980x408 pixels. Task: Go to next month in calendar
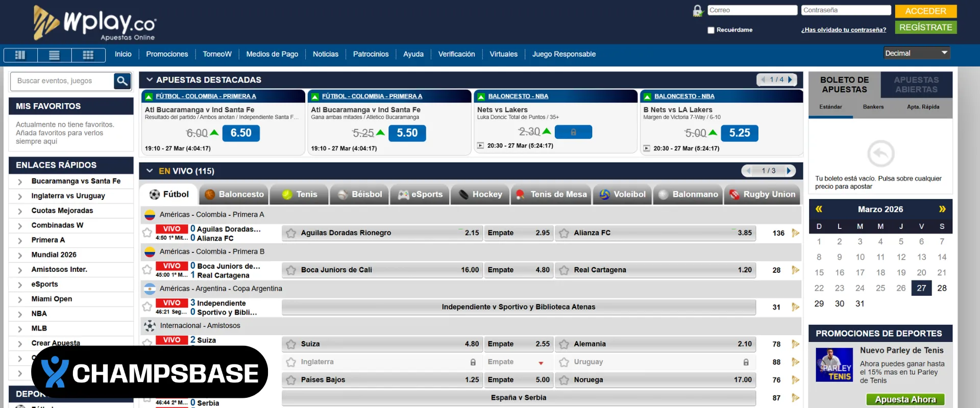click(x=942, y=209)
